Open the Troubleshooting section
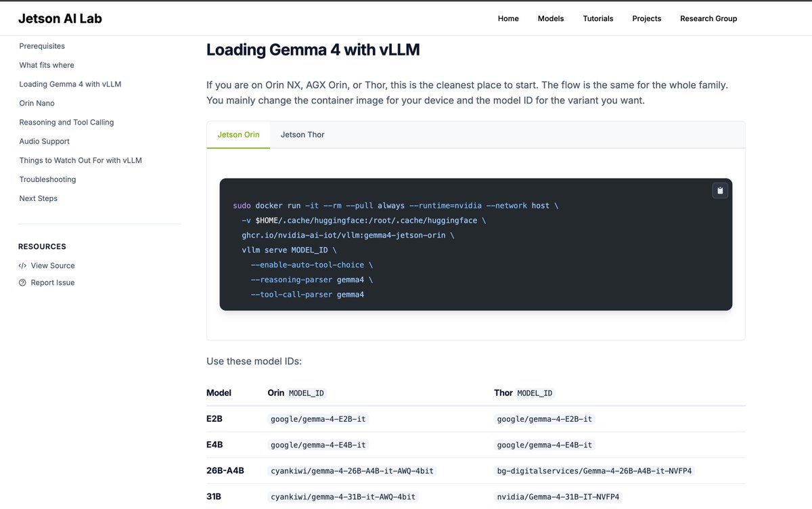The height and width of the screenshot is (509, 812). click(47, 179)
